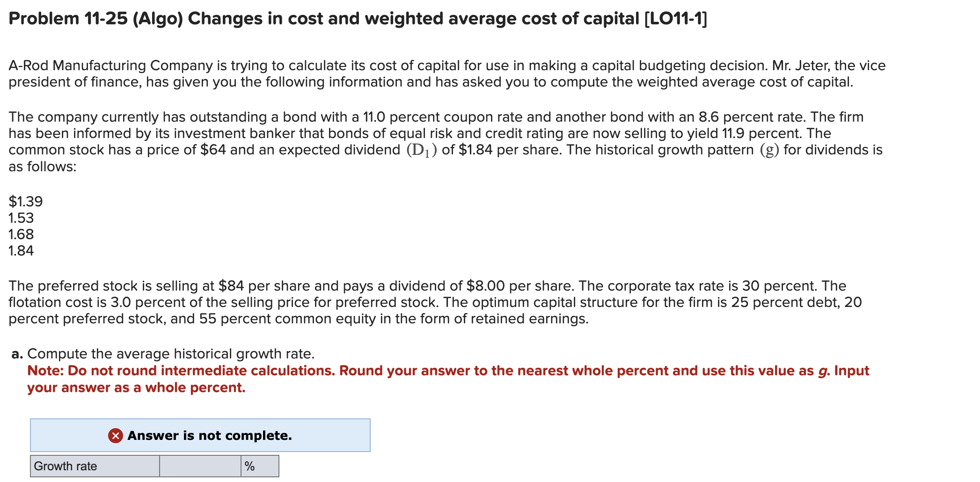Click the percent sign next to the input

coord(251,466)
